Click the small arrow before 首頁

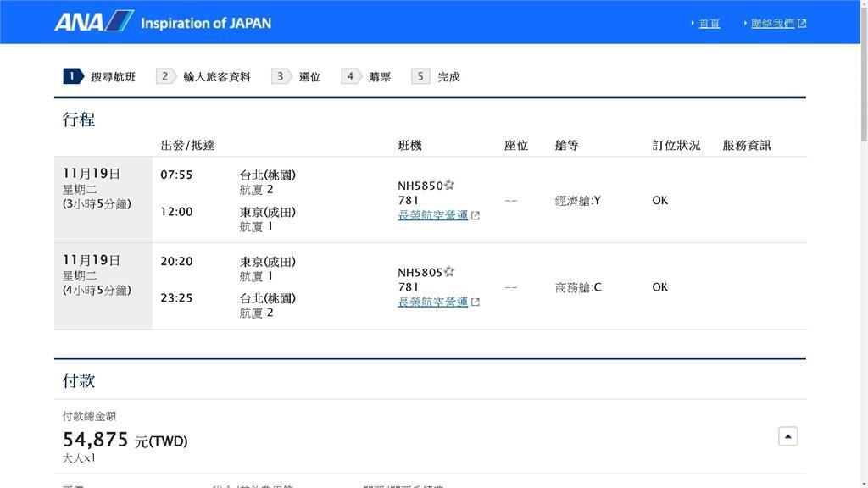(x=693, y=23)
